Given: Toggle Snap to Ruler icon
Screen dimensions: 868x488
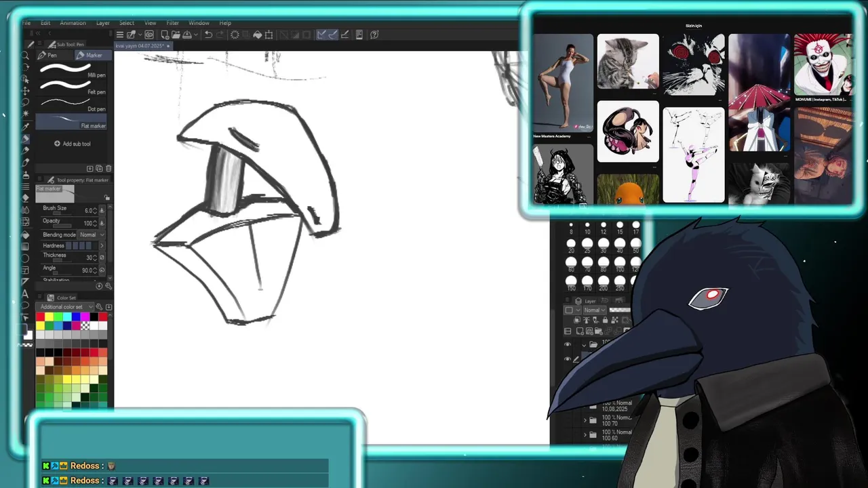Looking at the screenshot, I should click(321, 35).
